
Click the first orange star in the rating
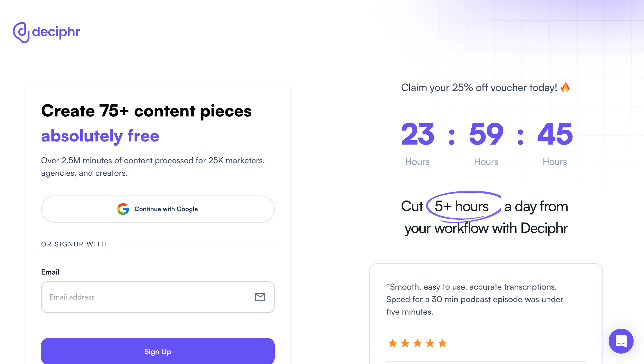click(x=393, y=343)
